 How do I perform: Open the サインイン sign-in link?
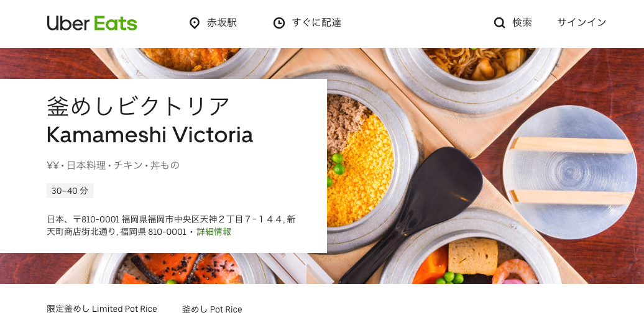[582, 22]
